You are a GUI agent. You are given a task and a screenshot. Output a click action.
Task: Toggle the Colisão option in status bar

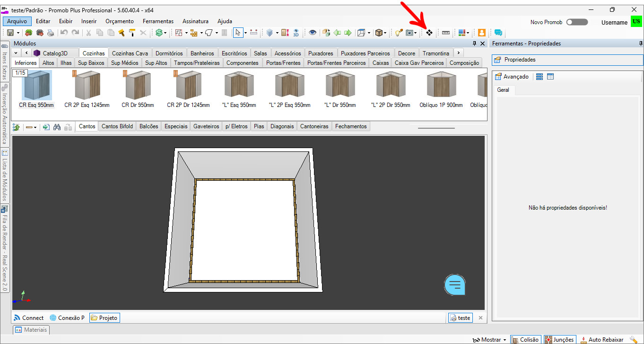(x=525, y=339)
